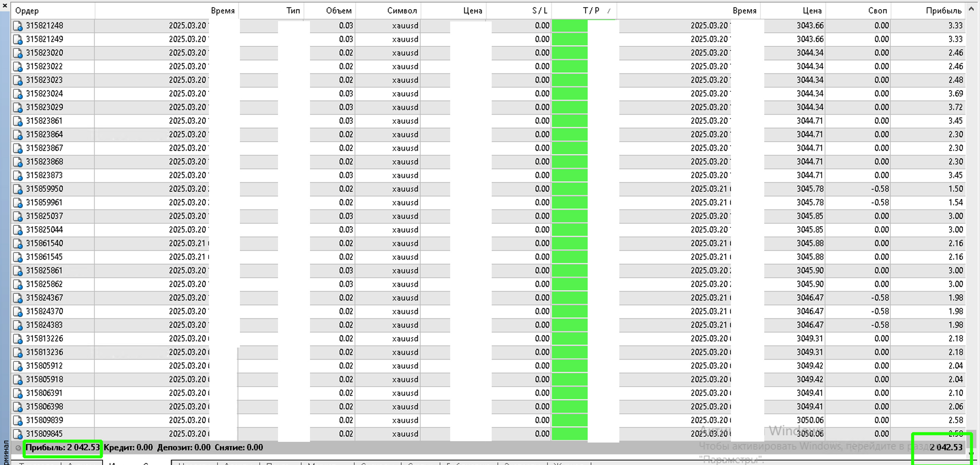Click the Своп column header

click(877, 11)
